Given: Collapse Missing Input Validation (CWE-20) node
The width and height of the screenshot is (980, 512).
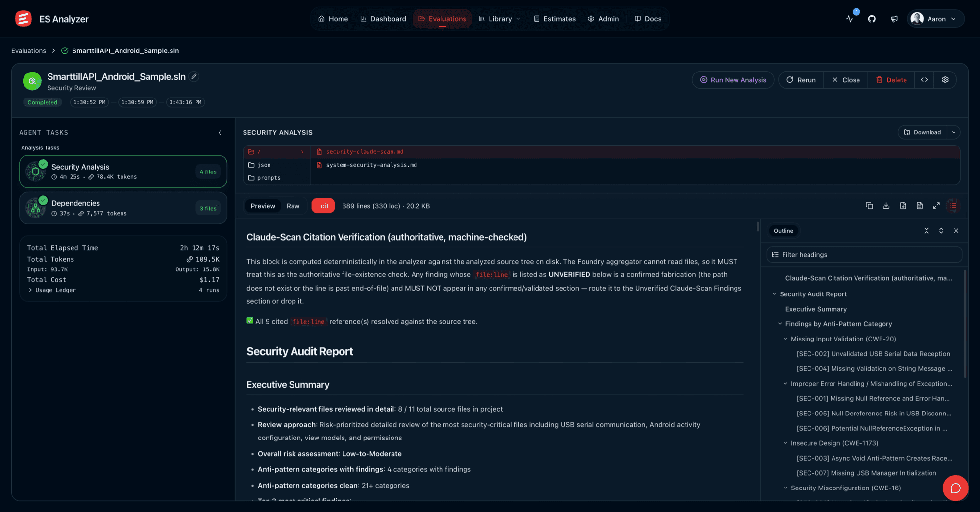Looking at the screenshot, I should click(785, 339).
